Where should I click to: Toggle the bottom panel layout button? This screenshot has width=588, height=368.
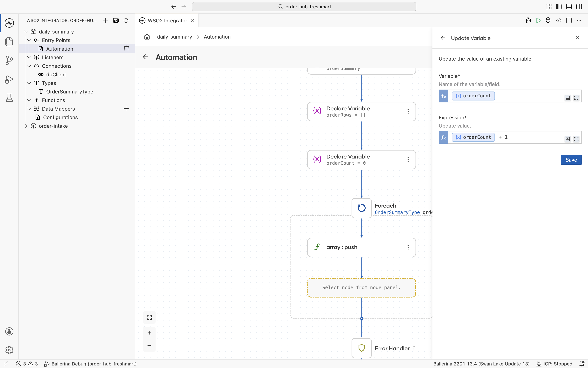click(x=569, y=7)
